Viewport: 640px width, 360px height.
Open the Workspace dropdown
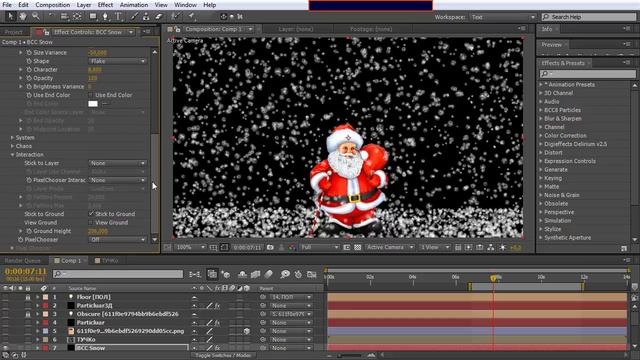(503, 17)
